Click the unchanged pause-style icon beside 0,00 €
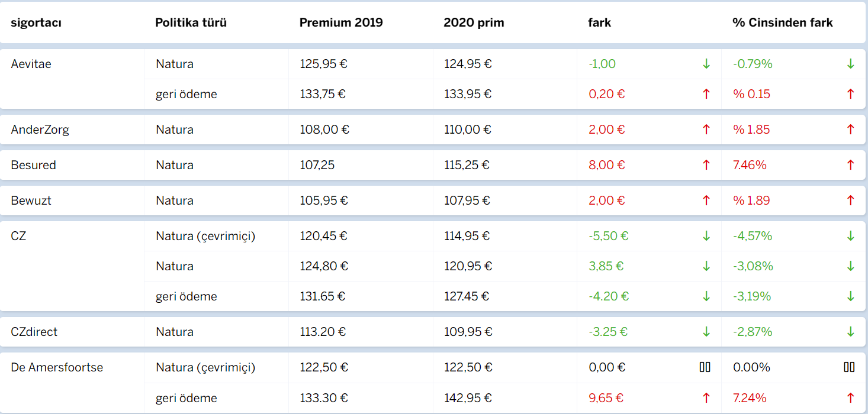868x414 pixels. (705, 367)
